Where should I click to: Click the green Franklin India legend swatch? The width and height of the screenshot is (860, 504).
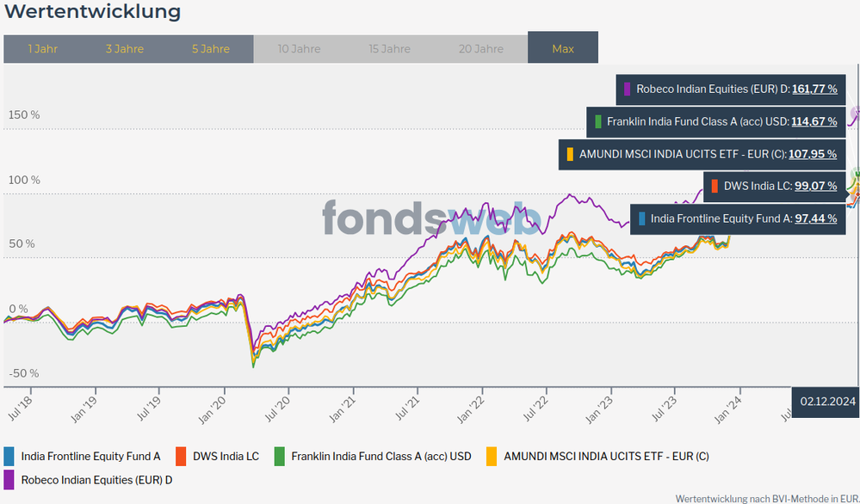click(280, 456)
